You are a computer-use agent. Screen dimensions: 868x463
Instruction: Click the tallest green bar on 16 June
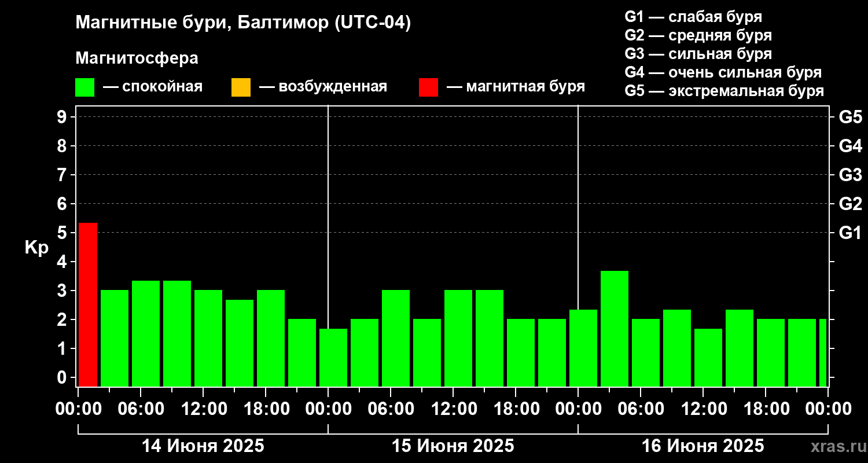pyautogui.click(x=615, y=328)
